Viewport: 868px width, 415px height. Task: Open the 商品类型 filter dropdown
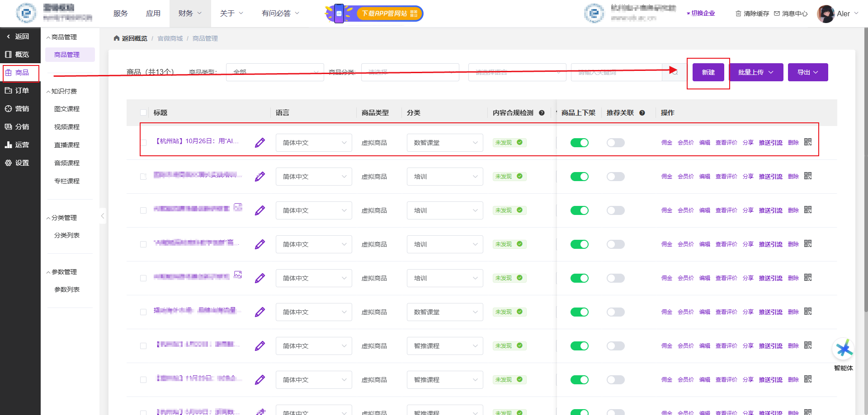[x=274, y=72]
